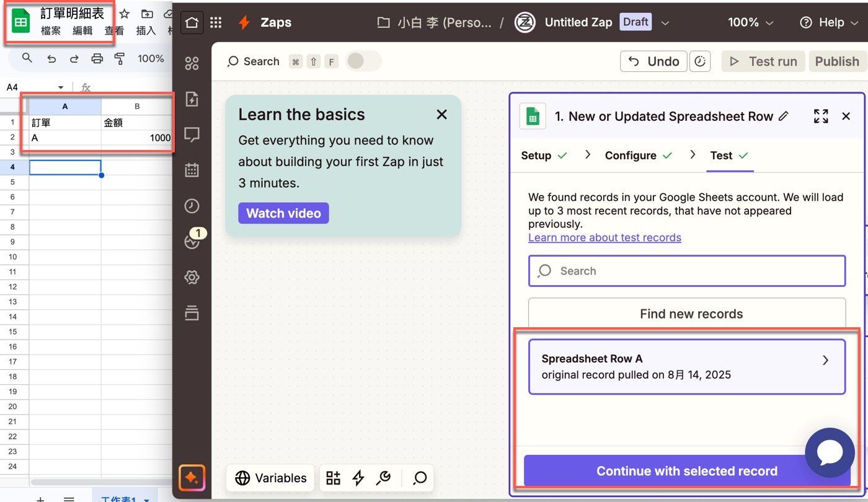Screen dimensions: 868x502
Task: Click the timer icon beside Undo
Action: click(700, 61)
